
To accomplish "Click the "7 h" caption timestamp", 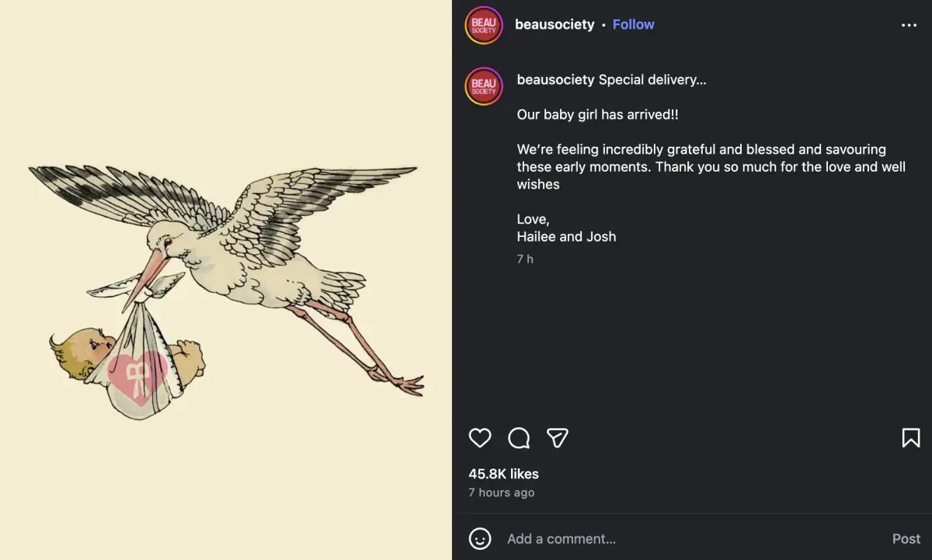I will pos(525,259).
